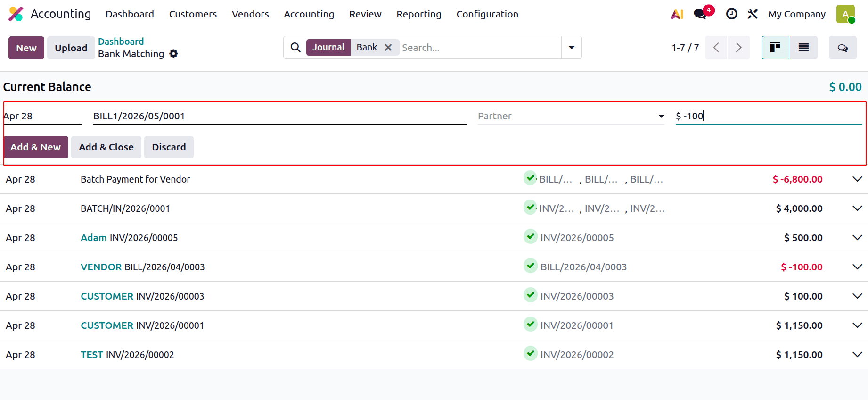Click the green check on Batch Payment row
This screenshot has height=400, width=868.
coord(531,178)
